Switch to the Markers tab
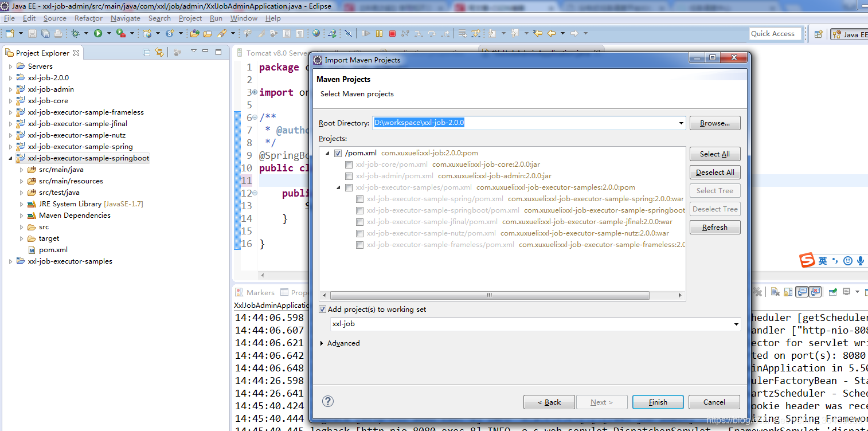 (x=255, y=292)
